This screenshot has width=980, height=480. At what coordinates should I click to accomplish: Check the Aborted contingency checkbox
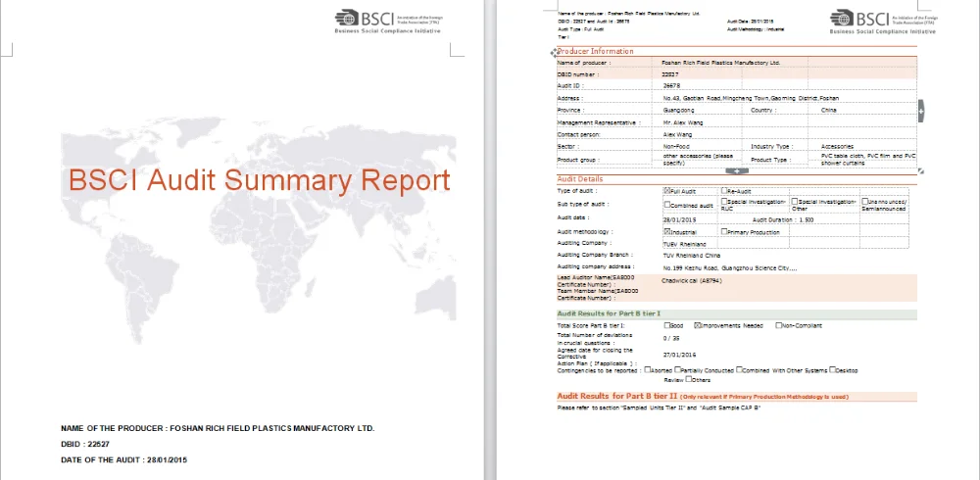[x=647, y=369]
